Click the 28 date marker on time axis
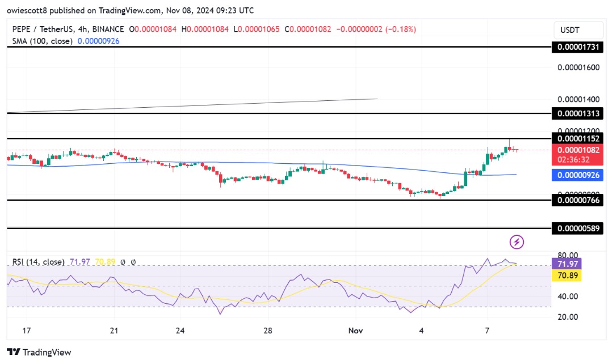Image resolution: width=613 pixels, height=364 pixels. [x=267, y=331]
